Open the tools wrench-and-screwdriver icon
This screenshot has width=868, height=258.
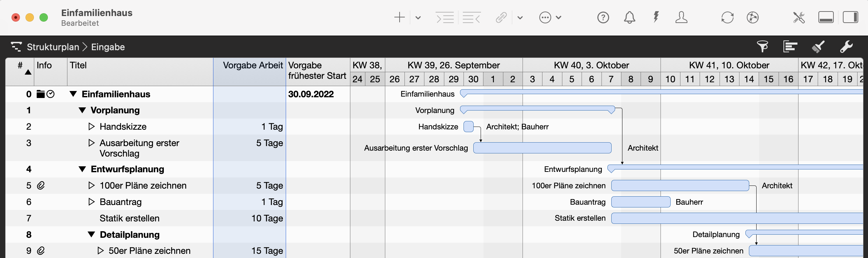(x=799, y=17)
